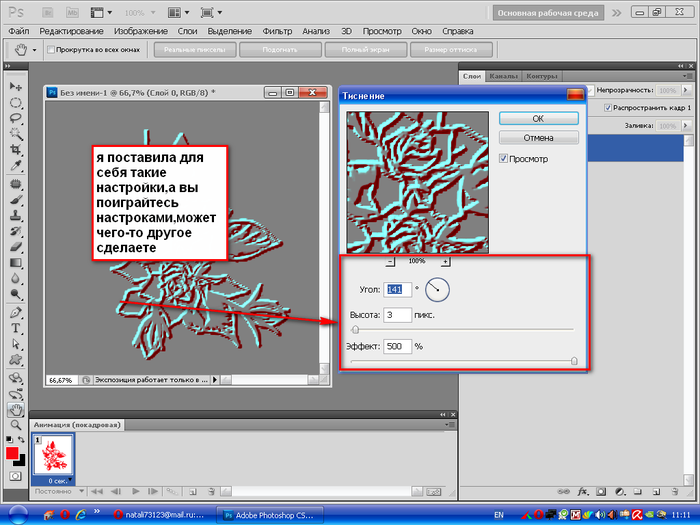The height and width of the screenshot is (525, 700).
Task: Select the Healing Brush tool
Action: [x=16, y=184]
